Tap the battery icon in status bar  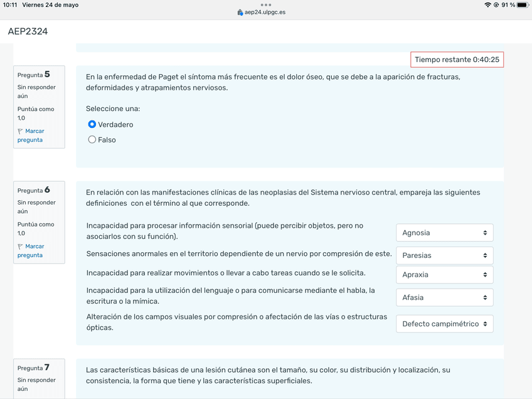click(522, 5)
